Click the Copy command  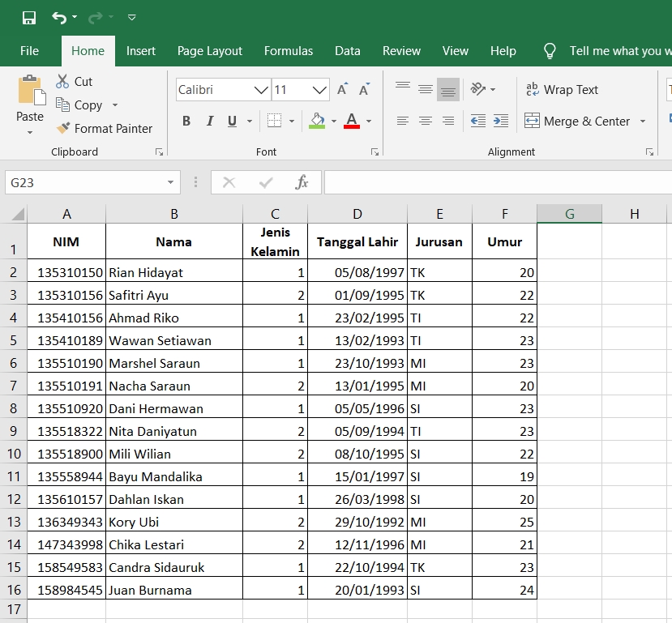(85, 105)
